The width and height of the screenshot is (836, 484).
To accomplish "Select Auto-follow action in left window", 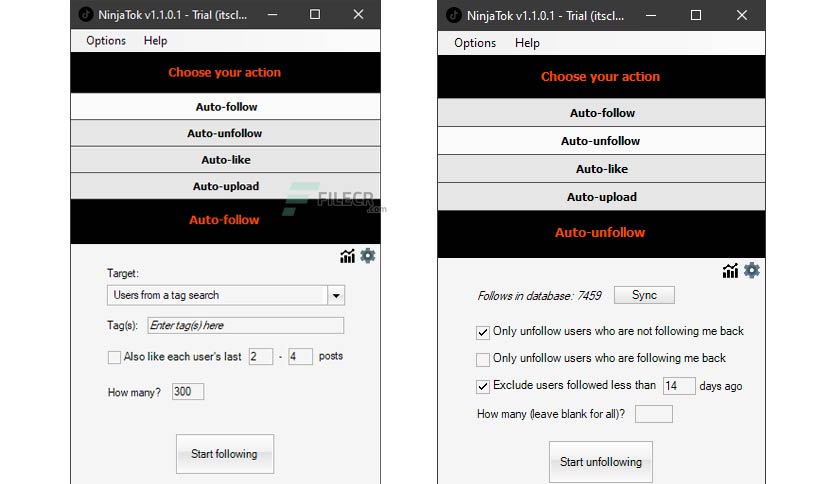I will pos(226,107).
